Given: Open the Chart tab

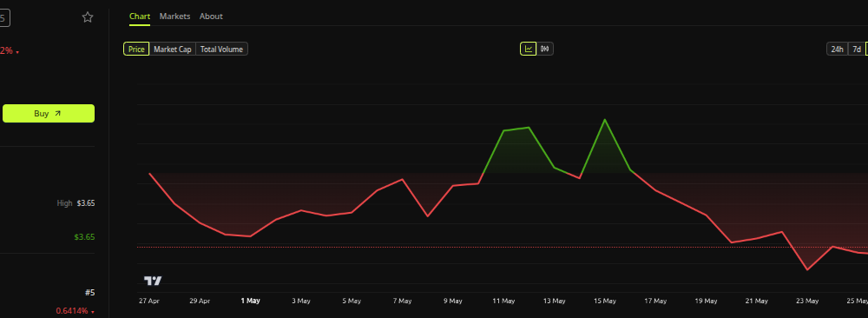Looking at the screenshot, I should tap(140, 16).
